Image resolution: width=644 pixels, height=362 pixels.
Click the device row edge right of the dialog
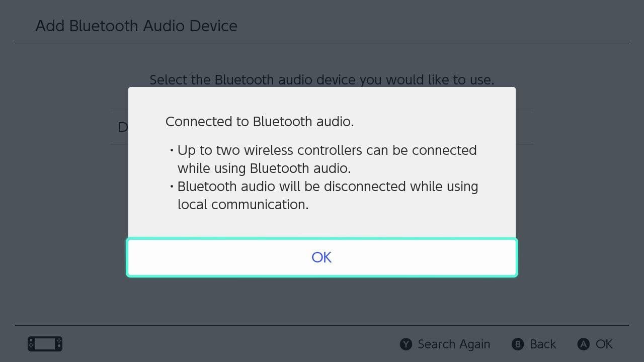point(524,127)
